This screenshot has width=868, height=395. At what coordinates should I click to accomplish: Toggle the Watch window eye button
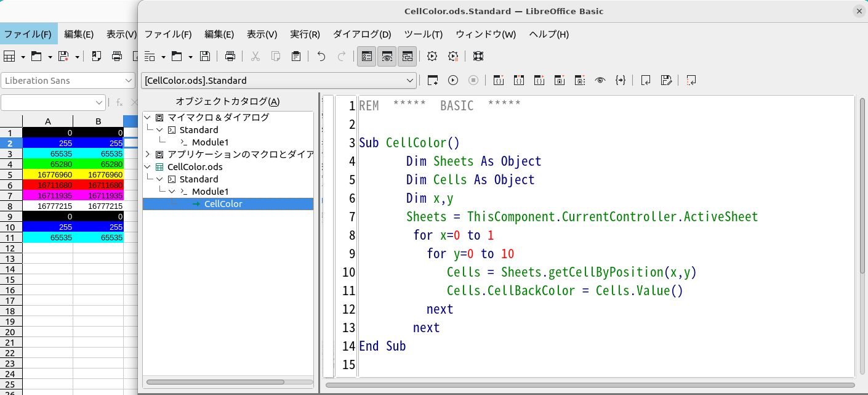coord(387,56)
